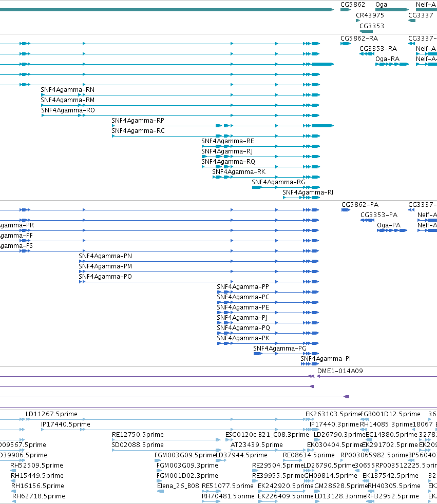Select CDS label SNF4Agamma-PM
Screen dimensions: 437x504
(105, 266)
